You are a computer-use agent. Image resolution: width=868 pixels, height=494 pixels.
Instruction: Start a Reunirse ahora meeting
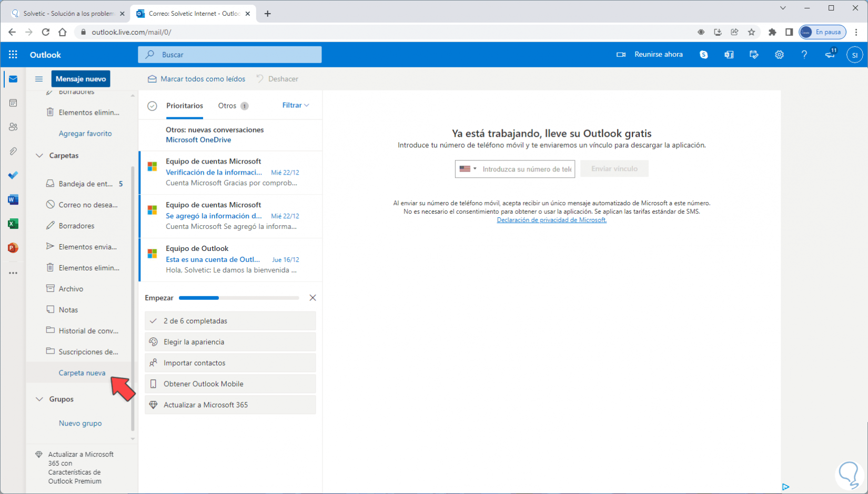[x=650, y=54]
